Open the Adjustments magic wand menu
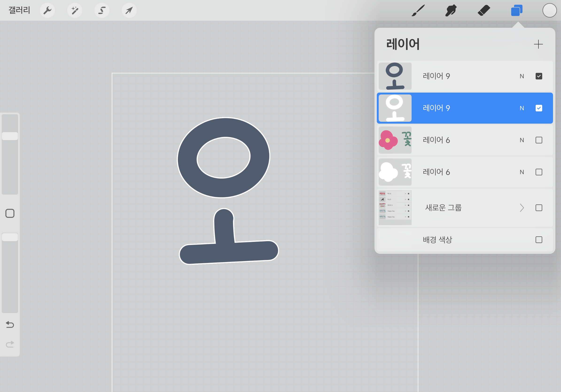 pos(75,11)
